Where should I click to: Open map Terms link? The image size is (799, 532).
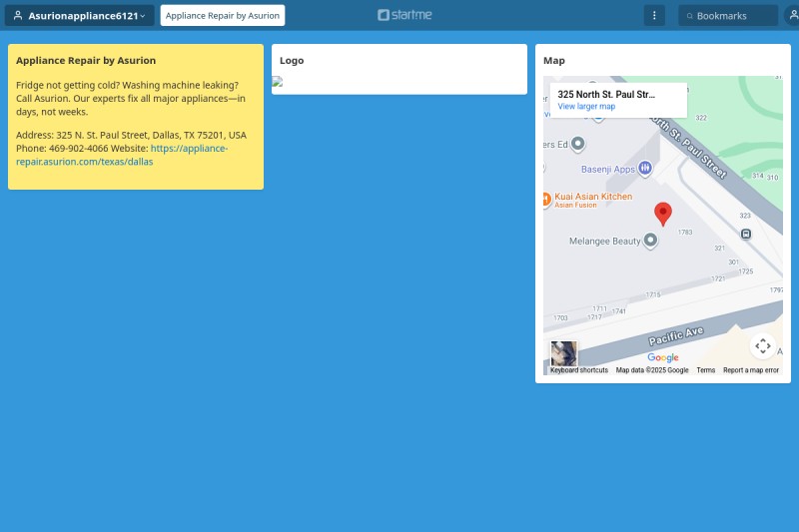click(x=706, y=370)
